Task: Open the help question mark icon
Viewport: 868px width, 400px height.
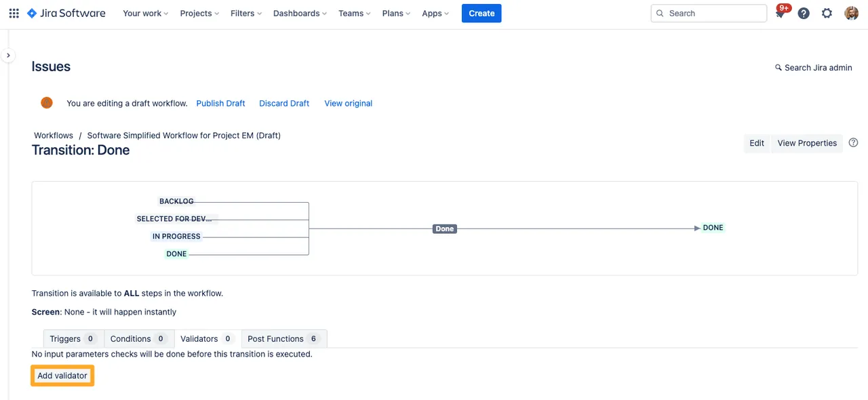Action: [x=804, y=13]
